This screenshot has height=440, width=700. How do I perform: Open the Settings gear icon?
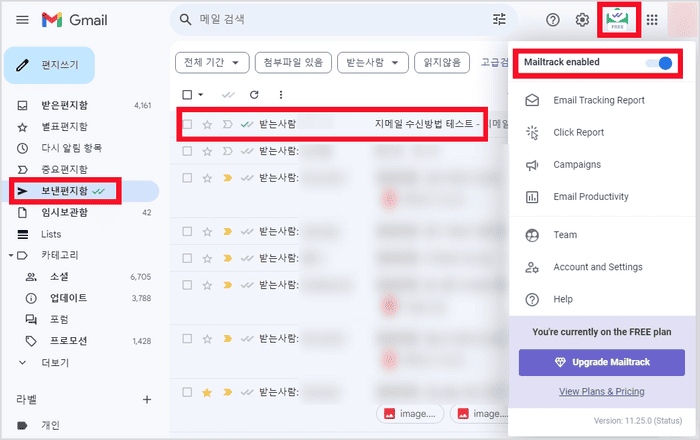[x=582, y=20]
